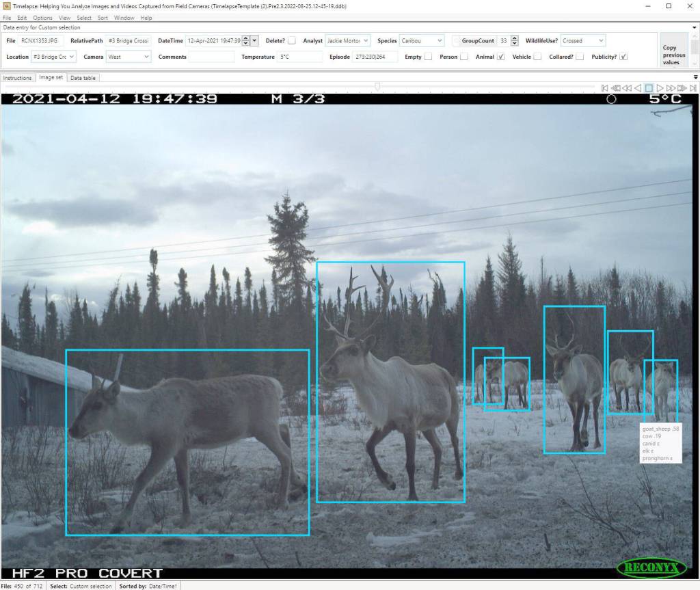The height and width of the screenshot is (590, 700).
Task: Check the Delete? checkbox
Action: [292, 41]
